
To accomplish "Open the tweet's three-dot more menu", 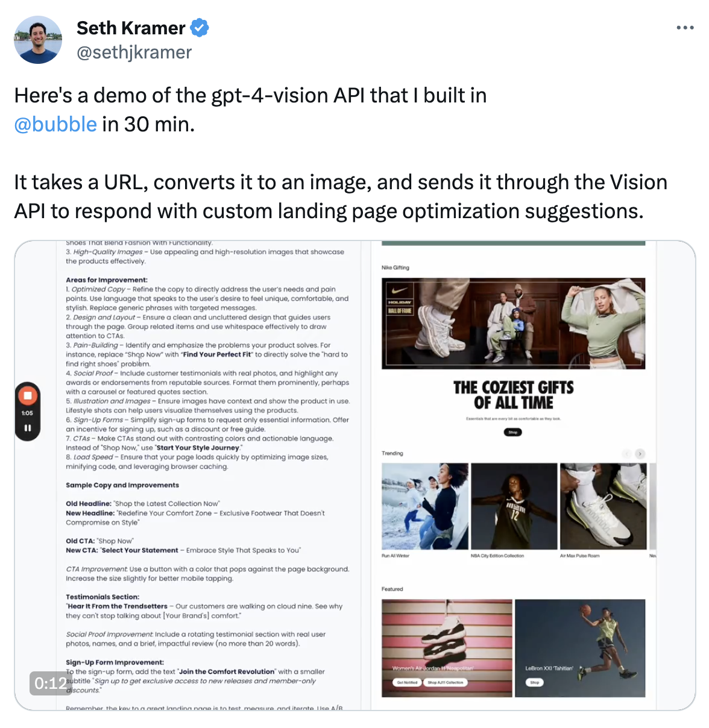I will coord(685,28).
